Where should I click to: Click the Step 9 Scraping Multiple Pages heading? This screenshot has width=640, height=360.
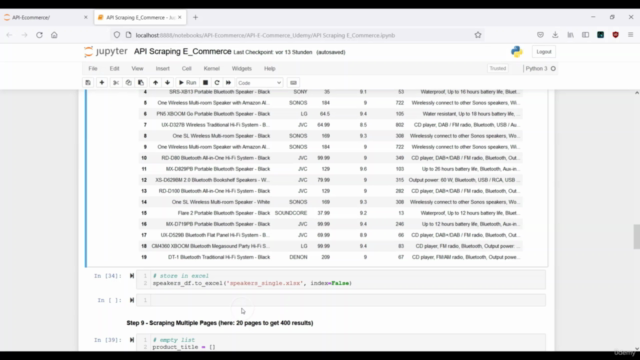point(220,323)
